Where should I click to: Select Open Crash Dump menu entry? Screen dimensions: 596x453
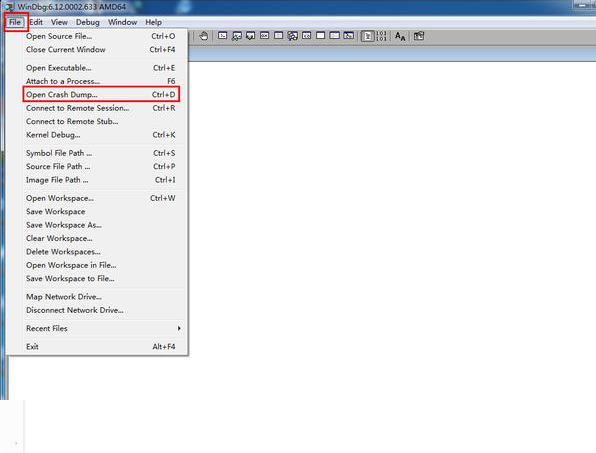tap(101, 95)
